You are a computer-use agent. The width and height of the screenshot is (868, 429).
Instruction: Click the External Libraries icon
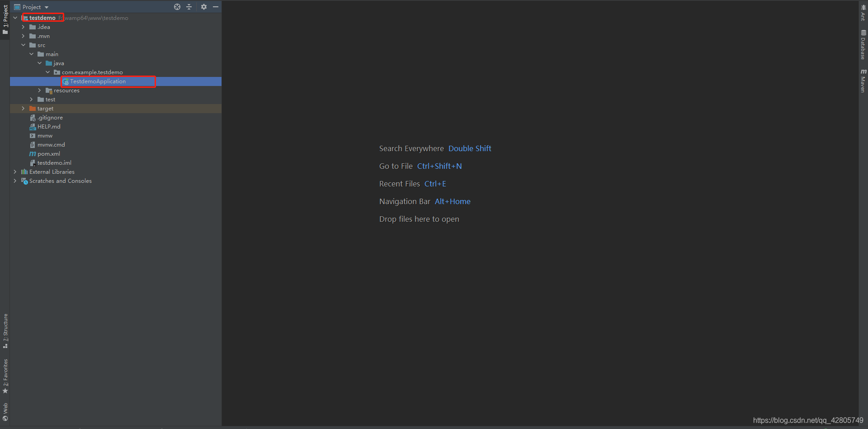click(24, 172)
